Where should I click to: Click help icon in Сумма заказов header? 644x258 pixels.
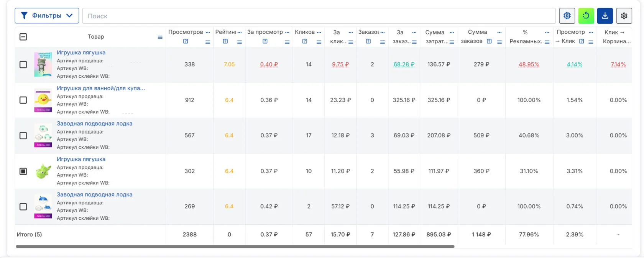[489, 41]
